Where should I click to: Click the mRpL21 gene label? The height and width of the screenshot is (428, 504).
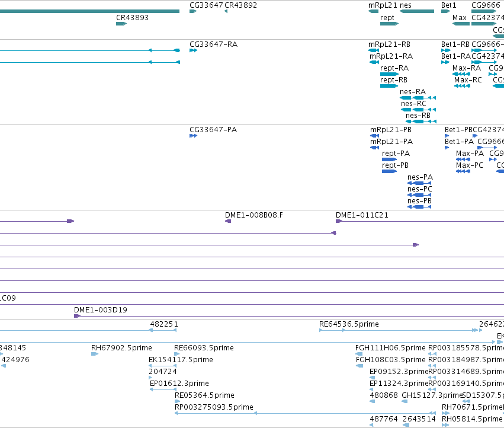(383, 5)
